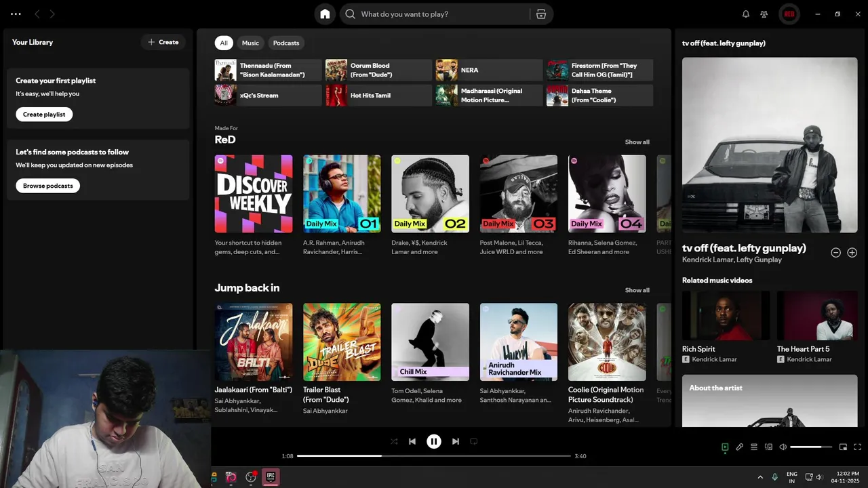Viewport: 868px width, 488px height.
Task: Click Create playlist button
Action: tap(44, 115)
